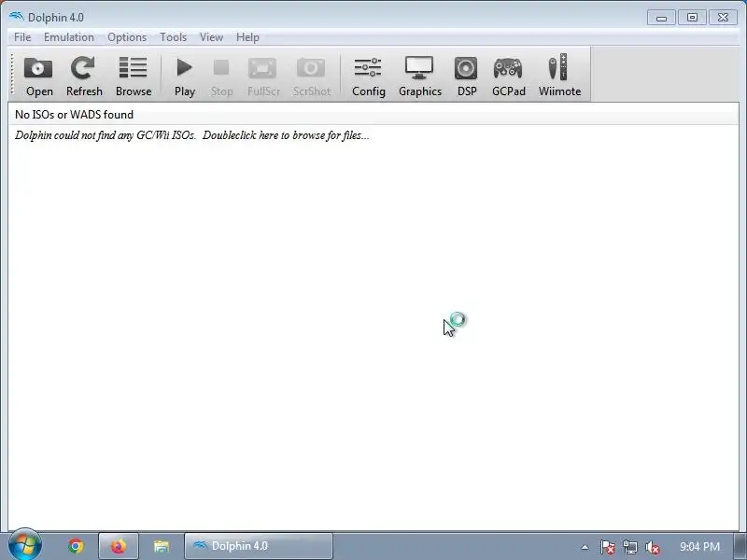Open File Explorer from the taskbar
Screen dimensions: 747x560
click(x=162, y=546)
